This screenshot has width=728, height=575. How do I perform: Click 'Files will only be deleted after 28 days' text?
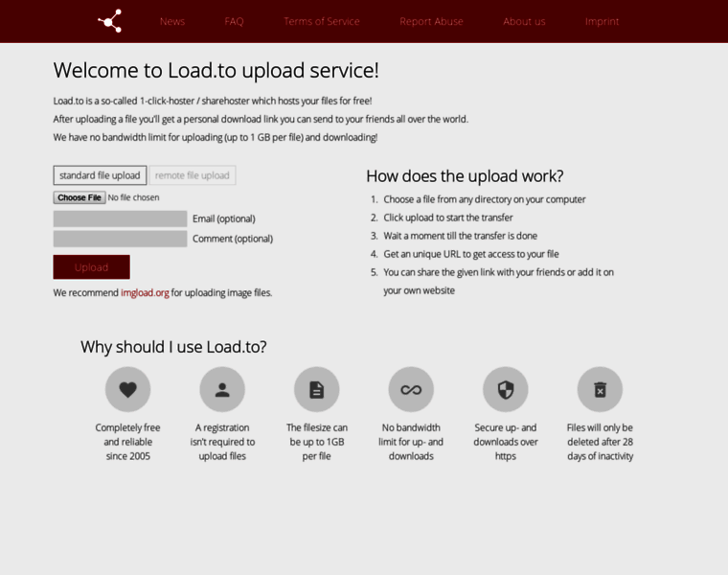(600, 442)
